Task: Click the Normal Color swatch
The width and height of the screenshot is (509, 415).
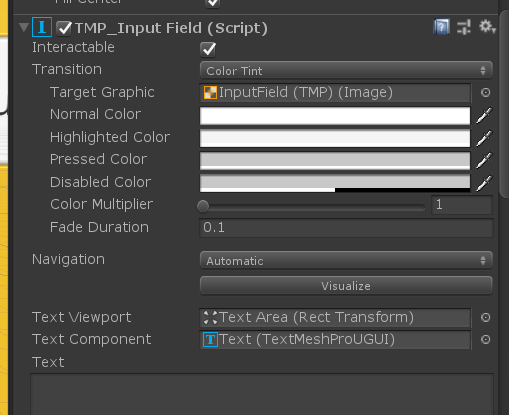Action: [x=335, y=115]
